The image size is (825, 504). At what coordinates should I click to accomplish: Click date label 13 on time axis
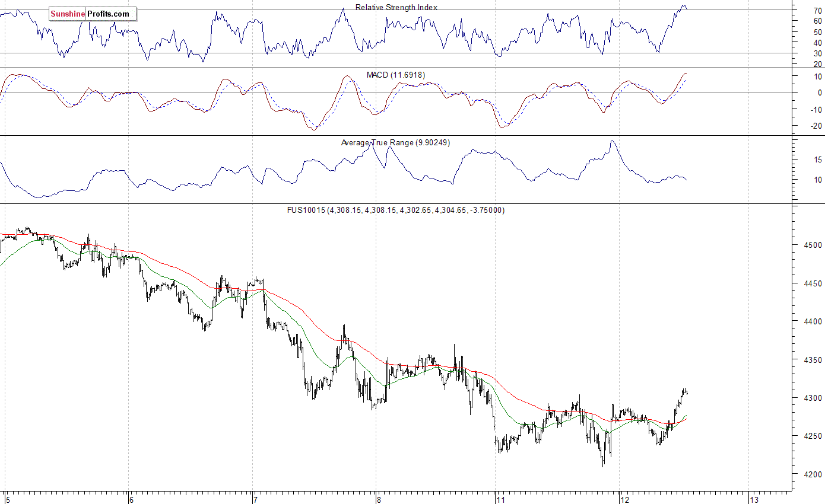(x=754, y=500)
